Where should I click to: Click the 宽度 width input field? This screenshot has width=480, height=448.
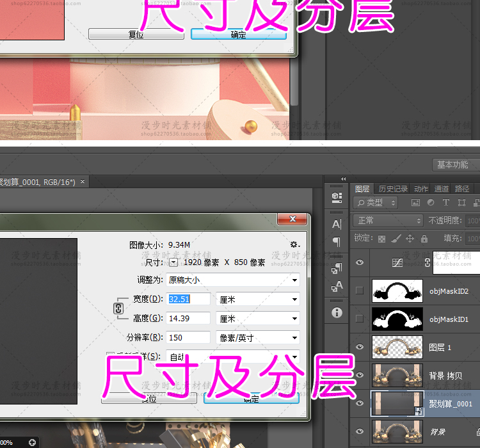(x=189, y=299)
